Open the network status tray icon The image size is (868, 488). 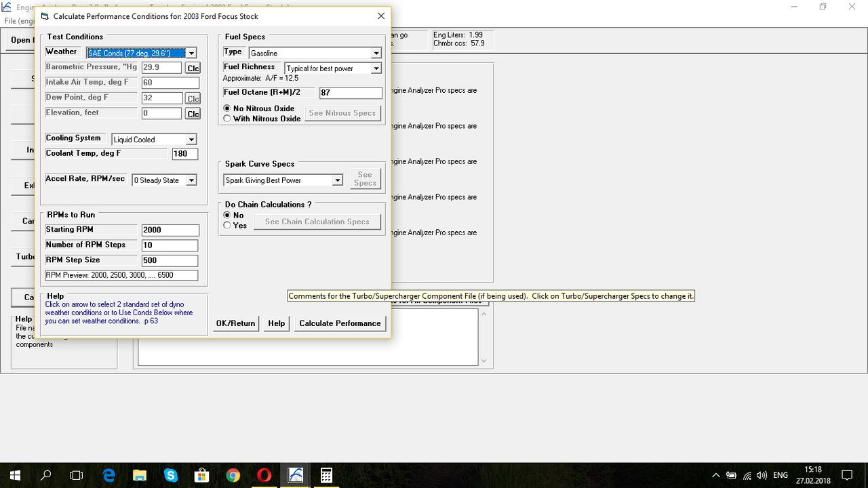click(x=747, y=475)
